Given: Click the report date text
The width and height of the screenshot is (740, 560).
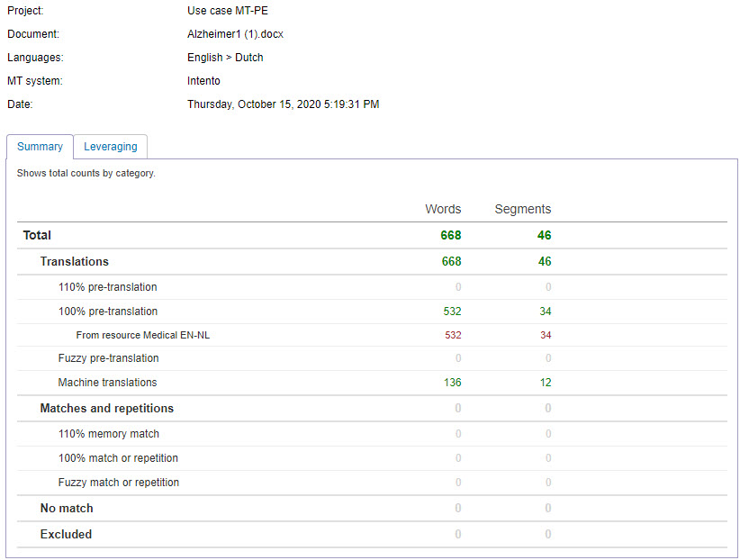Looking at the screenshot, I should [x=283, y=104].
